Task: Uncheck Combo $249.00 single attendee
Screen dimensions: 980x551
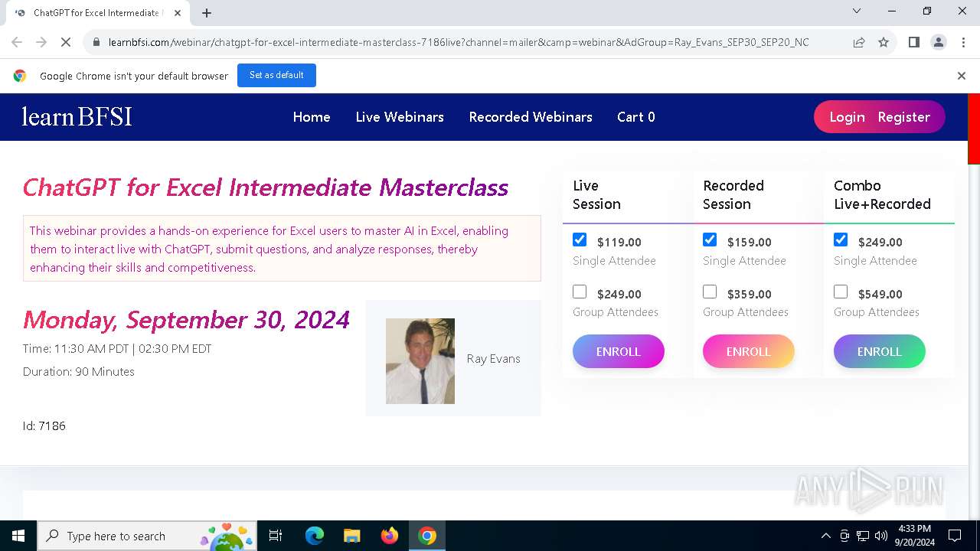Action: pyautogui.click(x=841, y=240)
